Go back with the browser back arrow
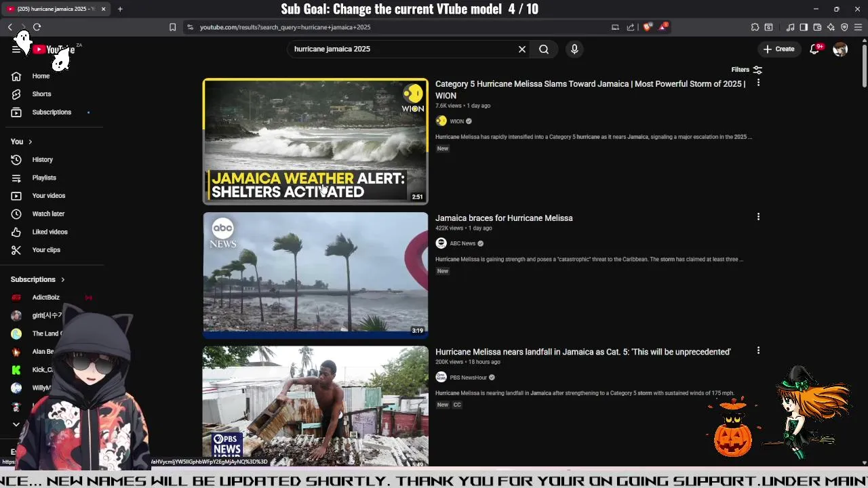 pos(10,27)
